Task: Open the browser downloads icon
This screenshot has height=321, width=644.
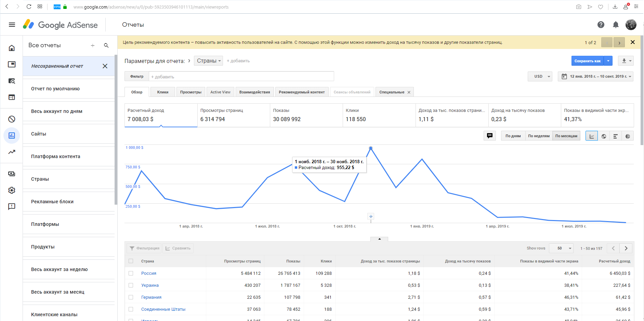Action: [x=615, y=7]
